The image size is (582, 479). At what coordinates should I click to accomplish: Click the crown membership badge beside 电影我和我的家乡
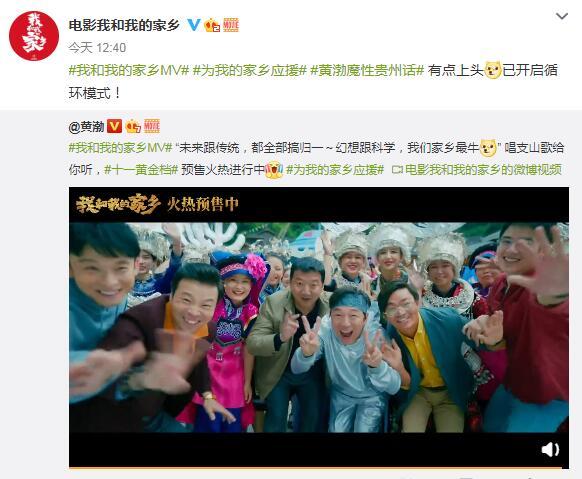[x=212, y=25]
